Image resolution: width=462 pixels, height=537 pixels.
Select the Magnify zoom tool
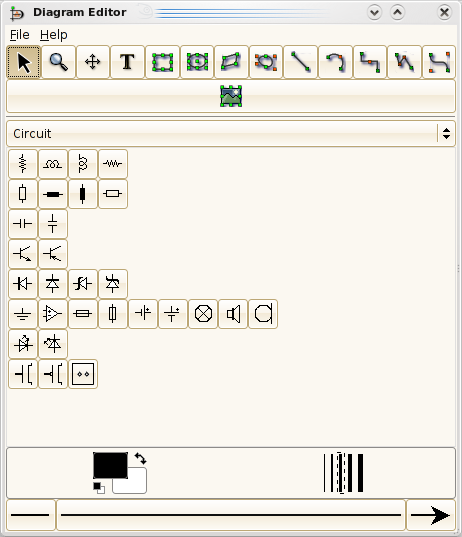[59, 62]
